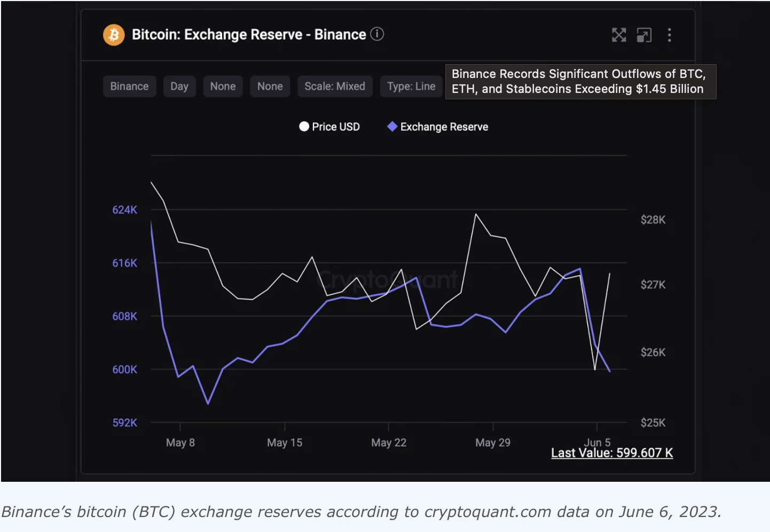Click the purple Exchange Reserve diamond marker
This screenshot has width=770, height=532.
click(x=392, y=127)
